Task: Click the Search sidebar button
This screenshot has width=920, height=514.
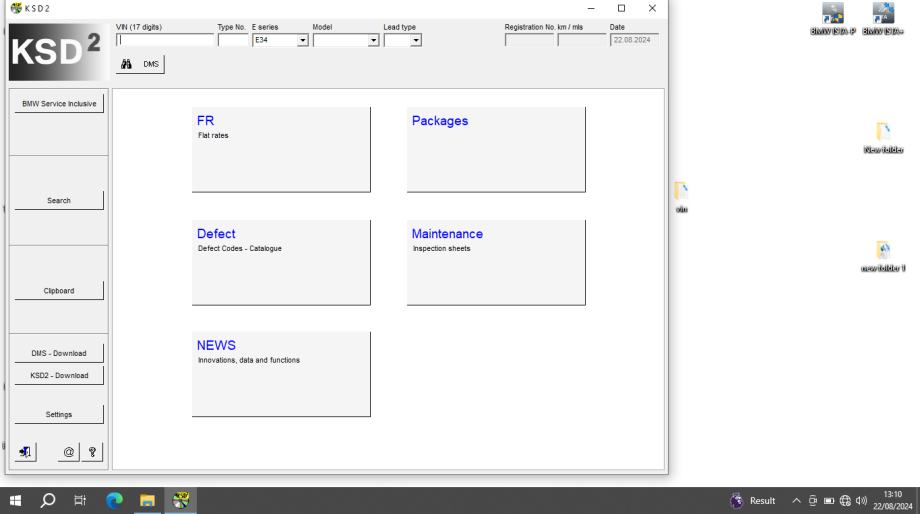Action: coord(59,200)
